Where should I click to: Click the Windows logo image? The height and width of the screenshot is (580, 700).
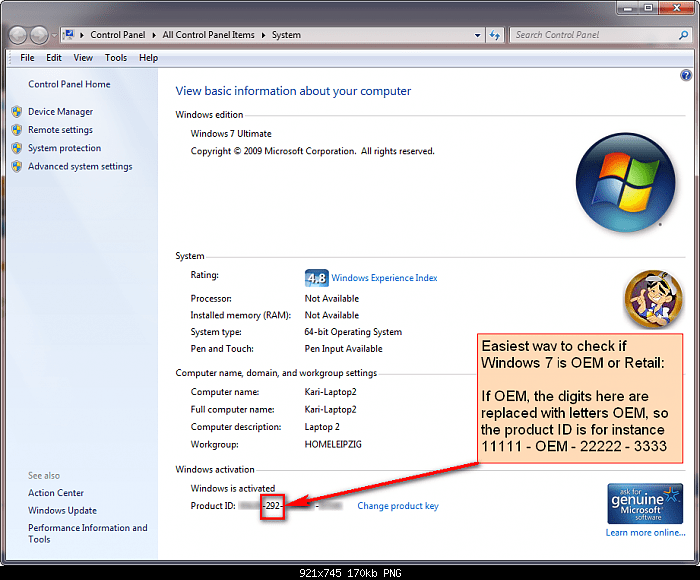point(625,182)
